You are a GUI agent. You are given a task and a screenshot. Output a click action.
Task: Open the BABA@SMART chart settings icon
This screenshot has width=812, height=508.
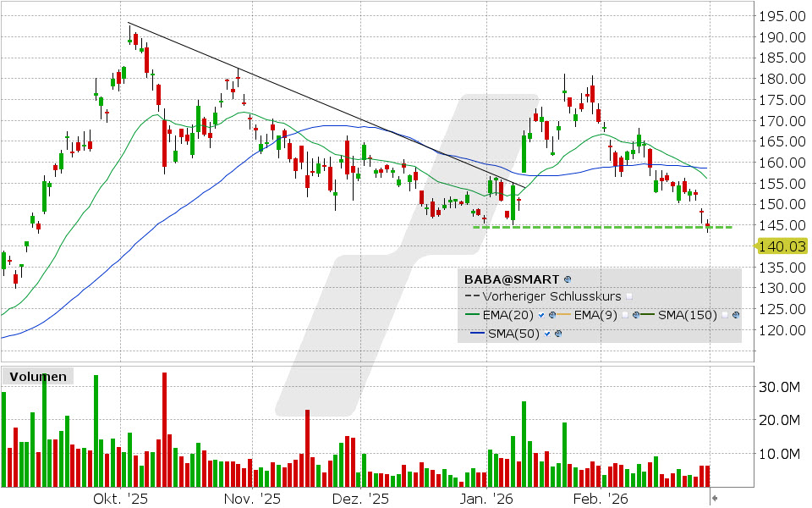[567, 279]
